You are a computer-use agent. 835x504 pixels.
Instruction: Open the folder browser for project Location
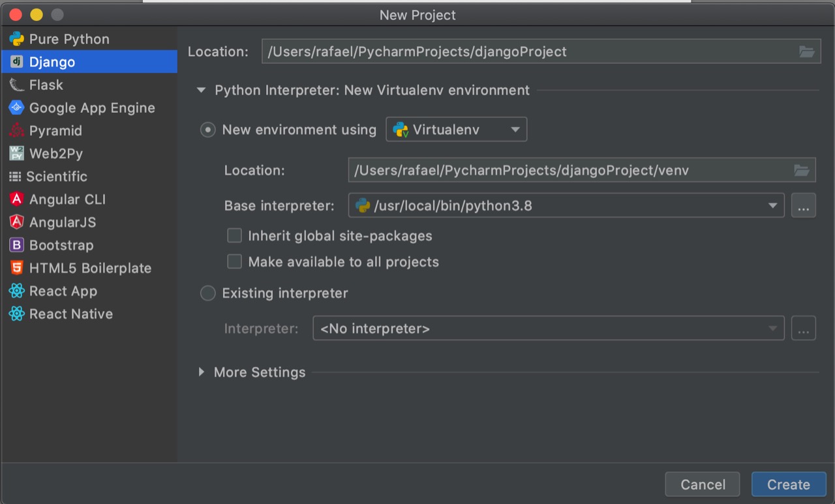[807, 51]
